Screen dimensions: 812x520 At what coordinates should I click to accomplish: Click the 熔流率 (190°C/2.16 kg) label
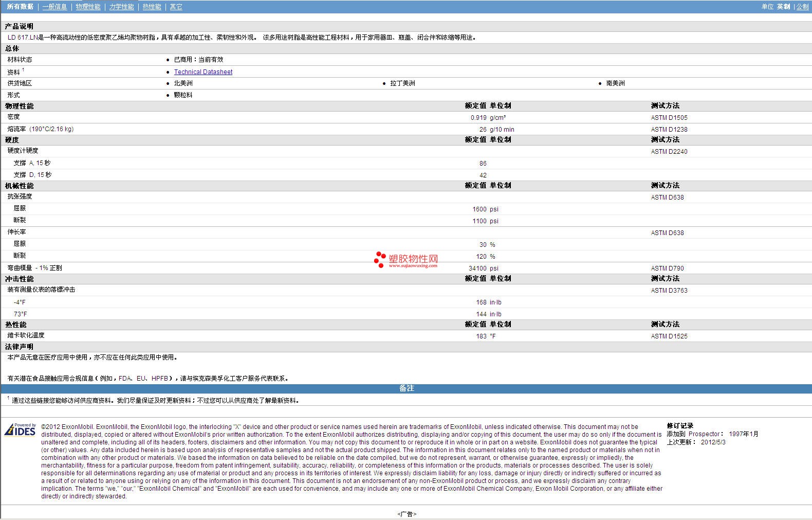40,129
